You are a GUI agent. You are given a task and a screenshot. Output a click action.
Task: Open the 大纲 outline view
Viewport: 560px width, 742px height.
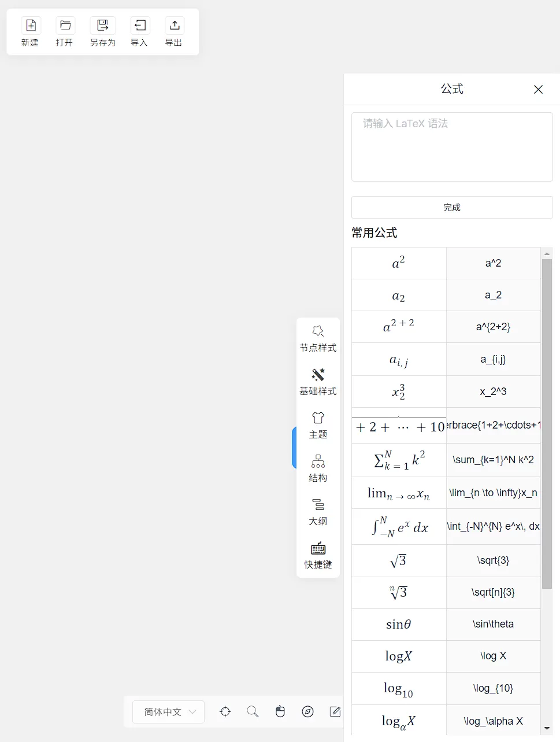pyautogui.click(x=318, y=511)
